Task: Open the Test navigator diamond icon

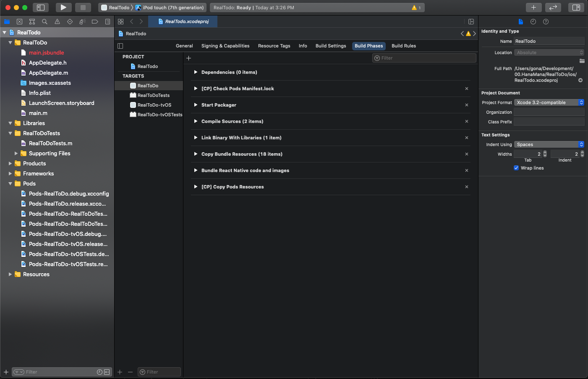Action: point(70,21)
